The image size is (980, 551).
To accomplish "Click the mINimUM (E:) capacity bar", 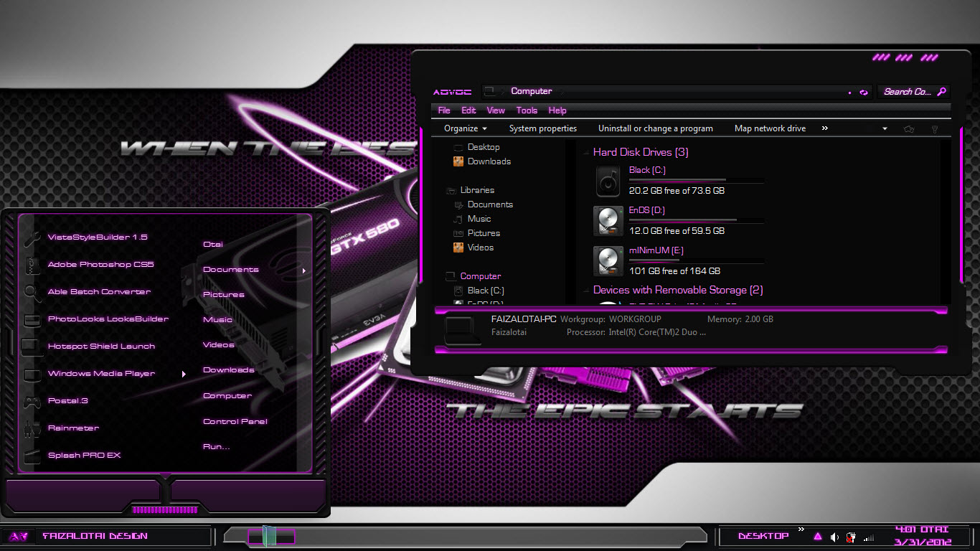I will point(696,260).
